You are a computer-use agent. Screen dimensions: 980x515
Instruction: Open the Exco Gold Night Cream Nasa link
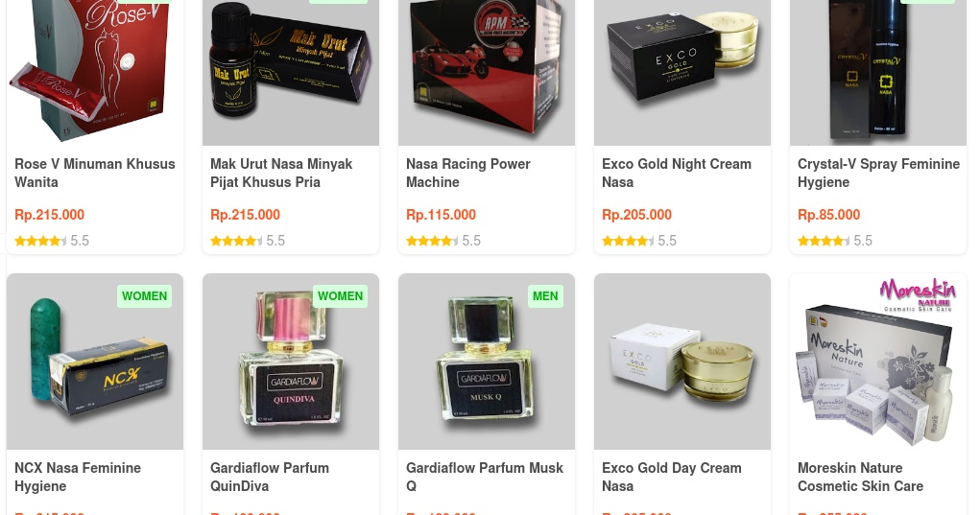[x=677, y=173]
